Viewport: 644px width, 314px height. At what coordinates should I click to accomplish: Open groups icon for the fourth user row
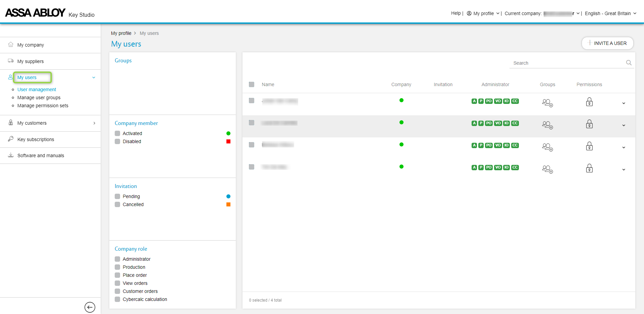[x=547, y=169]
